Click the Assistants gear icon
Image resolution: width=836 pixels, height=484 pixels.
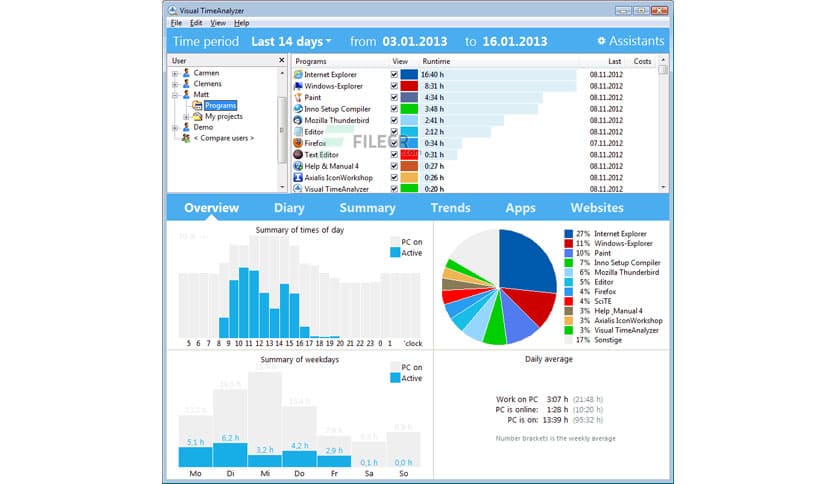(601, 41)
